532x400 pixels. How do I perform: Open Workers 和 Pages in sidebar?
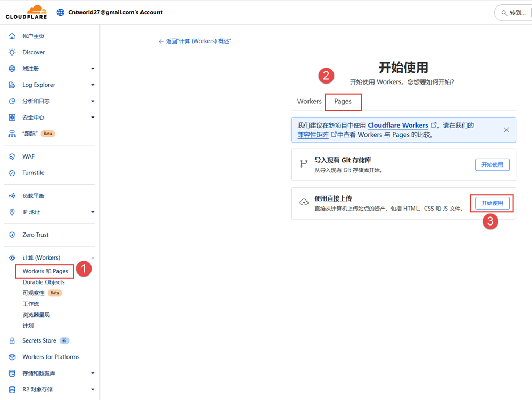pyautogui.click(x=45, y=271)
